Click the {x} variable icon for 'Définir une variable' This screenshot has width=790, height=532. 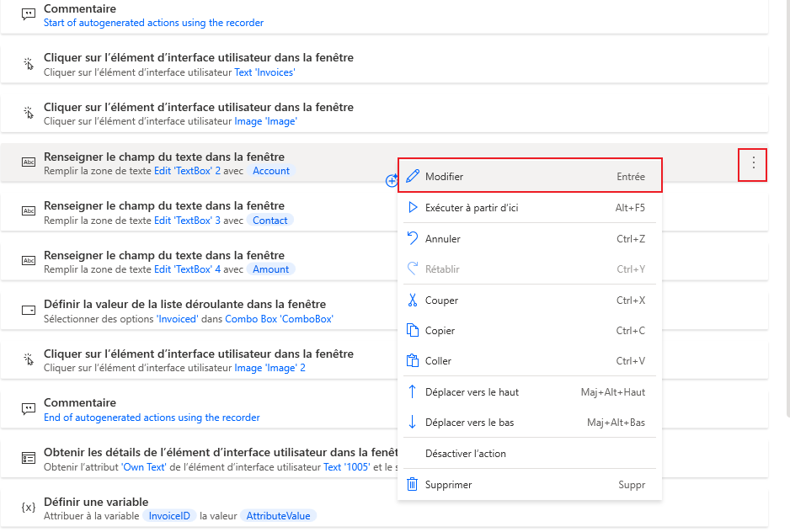point(29,507)
